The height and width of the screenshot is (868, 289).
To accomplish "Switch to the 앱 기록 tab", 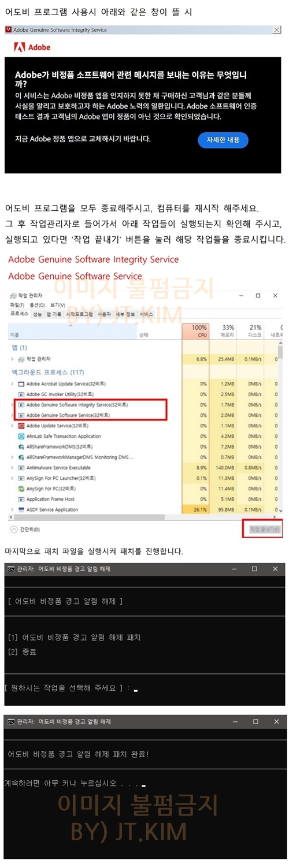I will click(x=54, y=314).
